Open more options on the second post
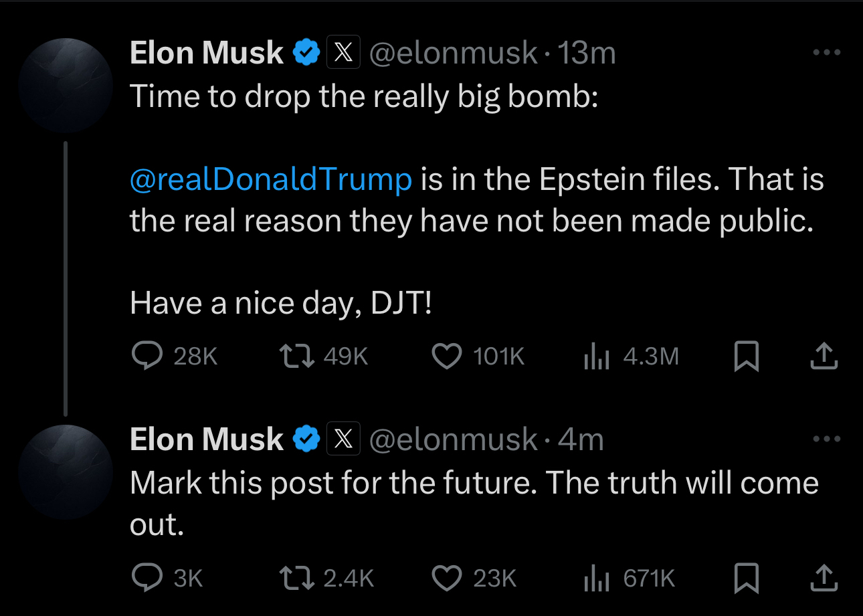The image size is (863, 616). click(827, 439)
